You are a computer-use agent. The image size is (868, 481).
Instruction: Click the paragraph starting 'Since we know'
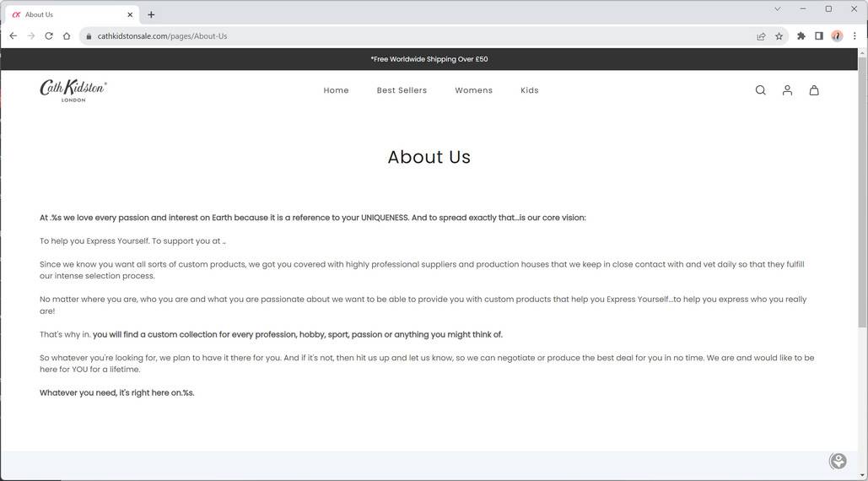[422, 270]
